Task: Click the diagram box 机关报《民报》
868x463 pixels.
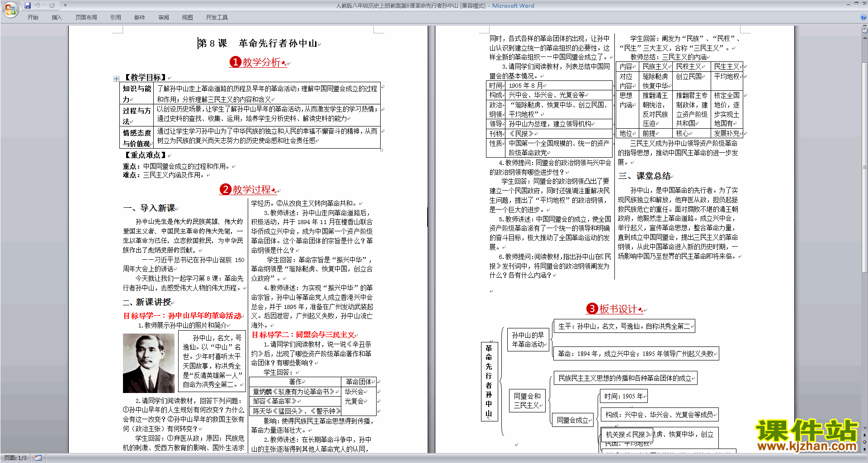Action: [627, 435]
